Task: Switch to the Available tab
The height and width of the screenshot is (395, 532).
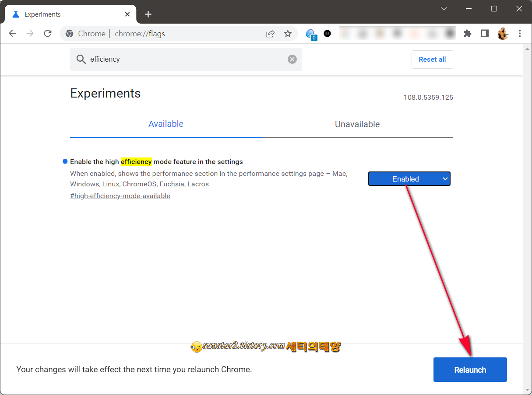Action: pyautogui.click(x=166, y=124)
